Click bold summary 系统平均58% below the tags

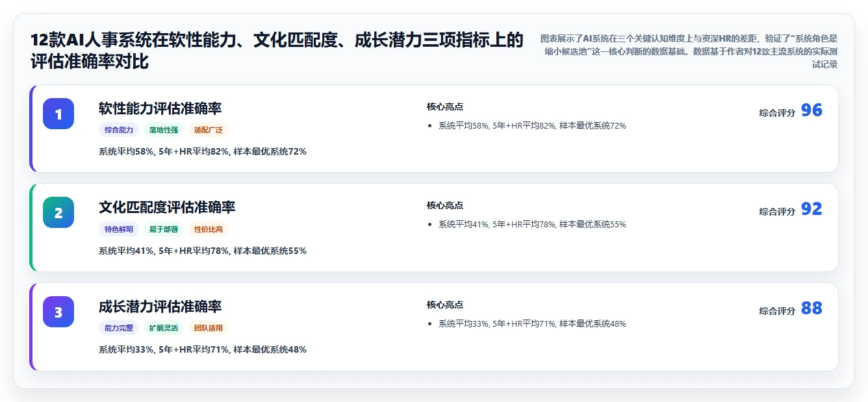(203, 151)
